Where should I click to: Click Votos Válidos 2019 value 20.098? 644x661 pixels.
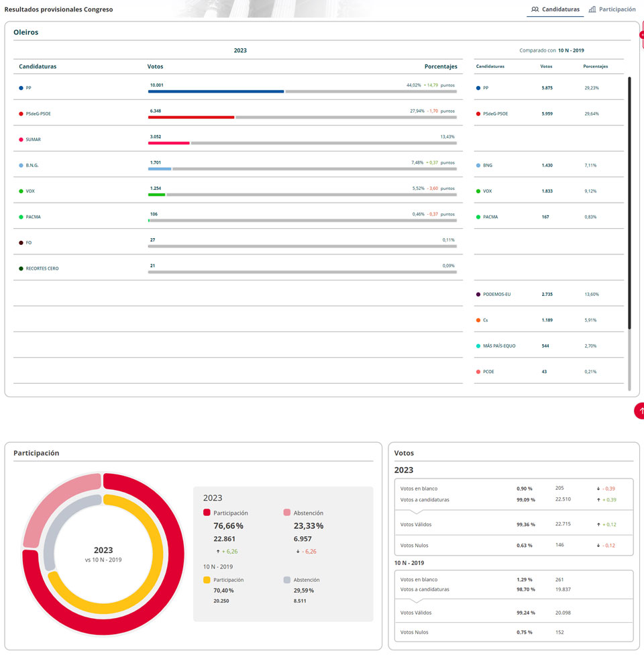[563, 613]
